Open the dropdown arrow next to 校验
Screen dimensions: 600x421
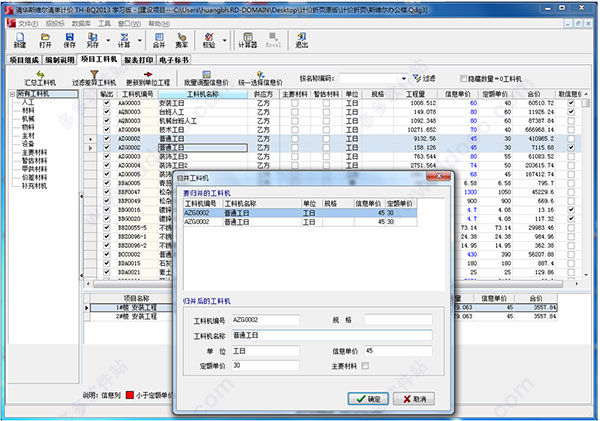[x=225, y=40]
